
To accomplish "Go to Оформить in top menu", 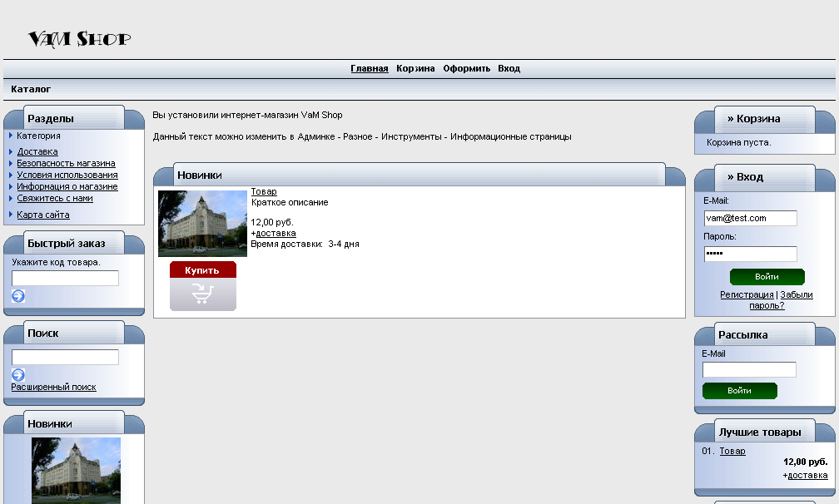I will (466, 68).
